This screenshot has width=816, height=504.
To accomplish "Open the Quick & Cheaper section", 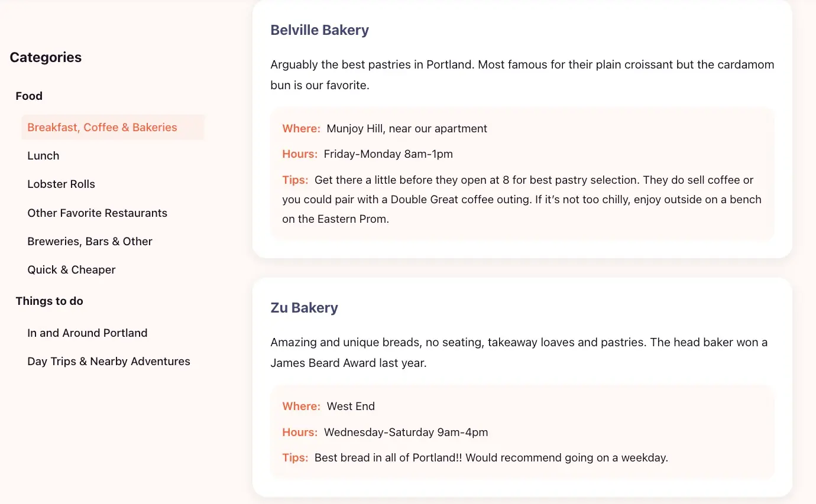I will point(71,269).
